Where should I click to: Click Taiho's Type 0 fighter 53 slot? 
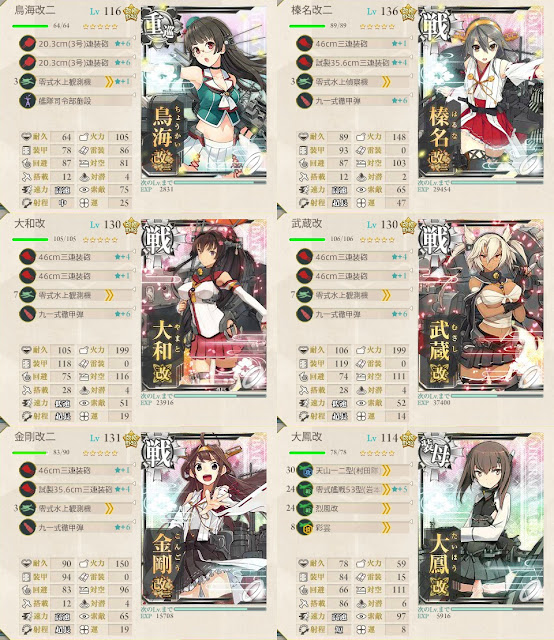click(x=354, y=489)
